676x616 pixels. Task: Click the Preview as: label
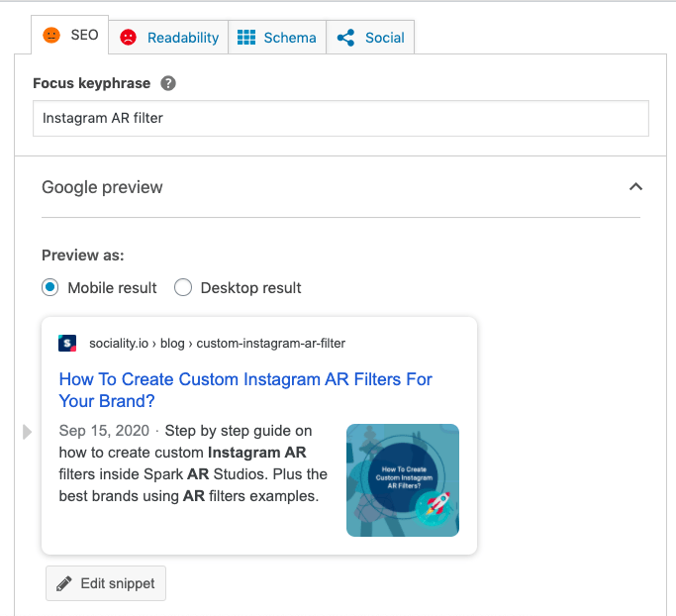tap(83, 256)
